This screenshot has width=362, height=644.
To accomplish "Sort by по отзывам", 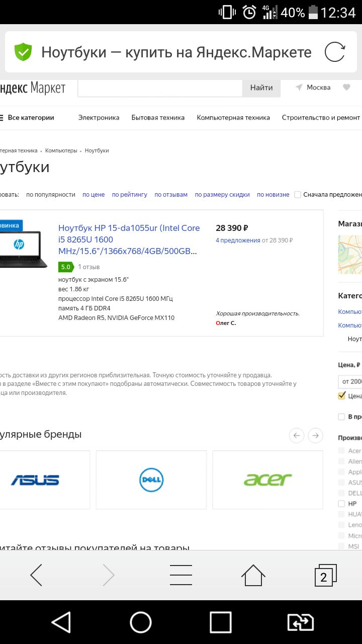I will (171, 195).
